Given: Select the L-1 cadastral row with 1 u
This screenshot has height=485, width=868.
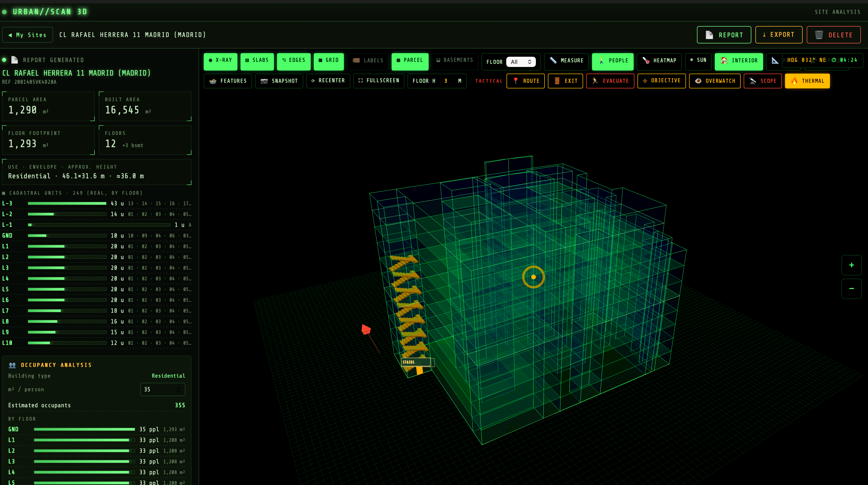Looking at the screenshot, I should pyautogui.click(x=97, y=225).
